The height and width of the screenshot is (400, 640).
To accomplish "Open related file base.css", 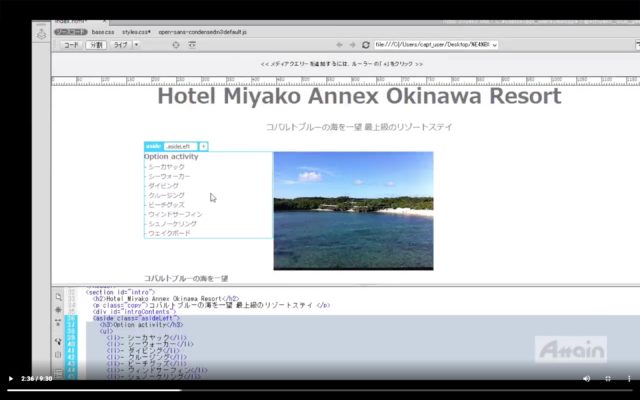I will pyautogui.click(x=103, y=32).
